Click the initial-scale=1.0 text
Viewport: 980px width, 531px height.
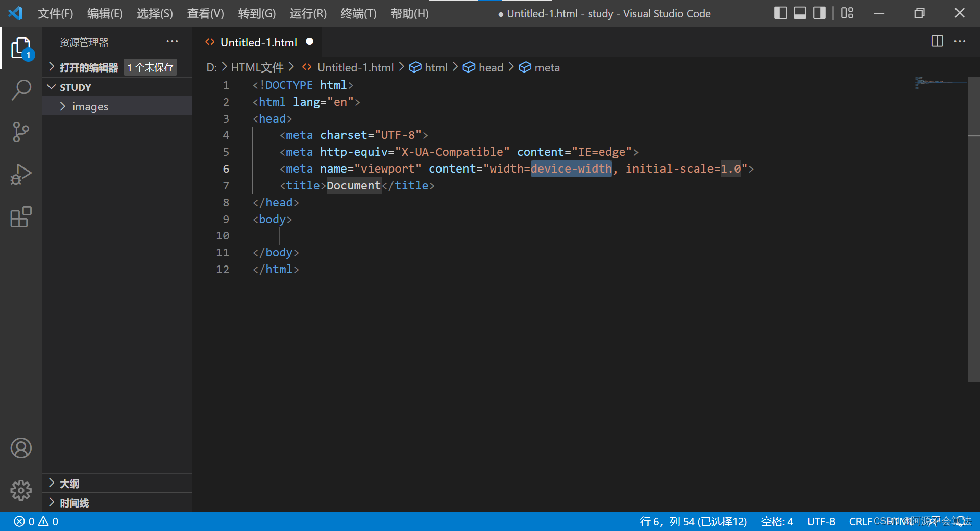(x=683, y=168)
